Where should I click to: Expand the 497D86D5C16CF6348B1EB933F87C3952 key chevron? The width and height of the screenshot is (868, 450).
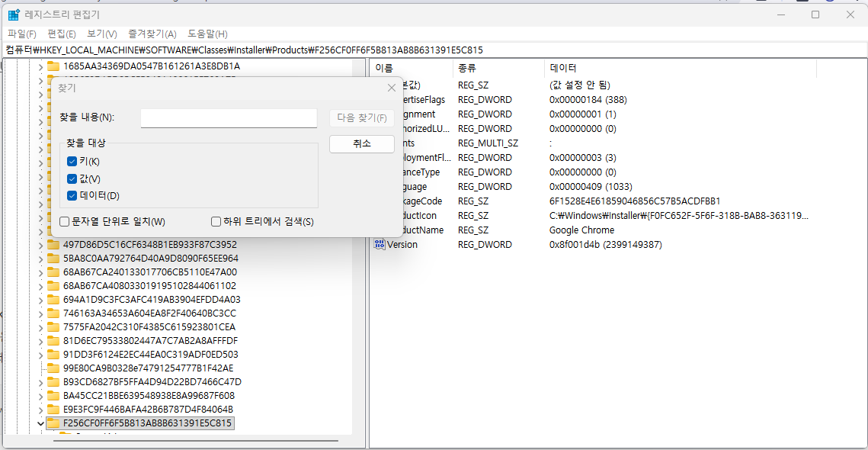click(x=40, y=245)
